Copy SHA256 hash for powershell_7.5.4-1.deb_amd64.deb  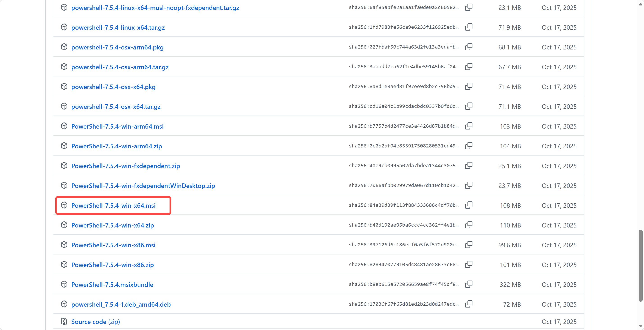469,304
